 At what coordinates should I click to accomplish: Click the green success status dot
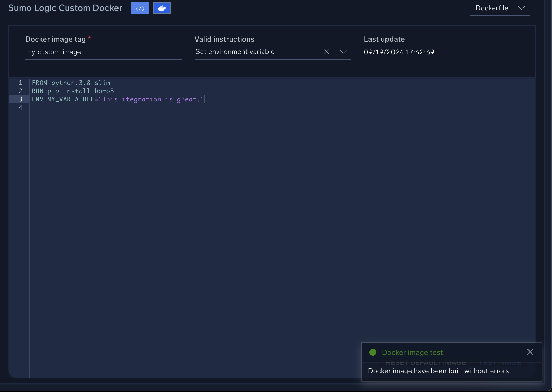tap(373, 352)
